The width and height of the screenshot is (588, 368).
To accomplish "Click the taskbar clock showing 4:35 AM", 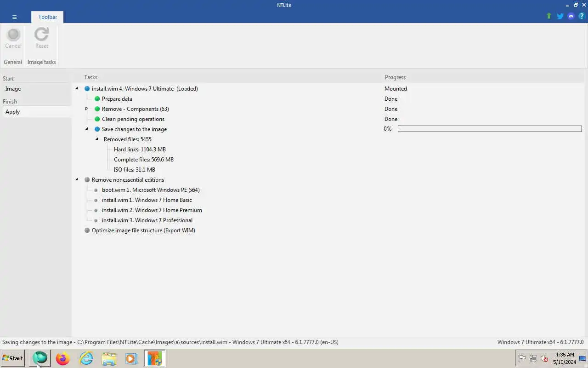I will point(565,358).
